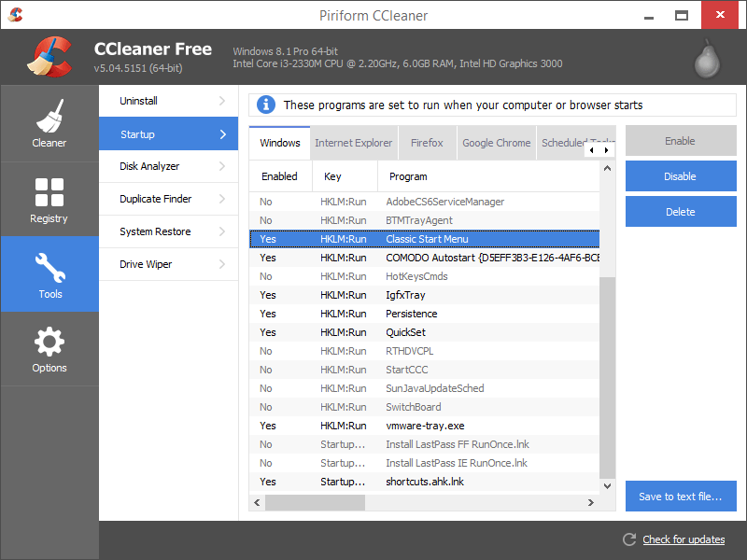Viewport: 747px width, 560px height.
Task: Select the Cleaner tool in the sidebar
Action: pyautogui.click(x=49, y=123)
